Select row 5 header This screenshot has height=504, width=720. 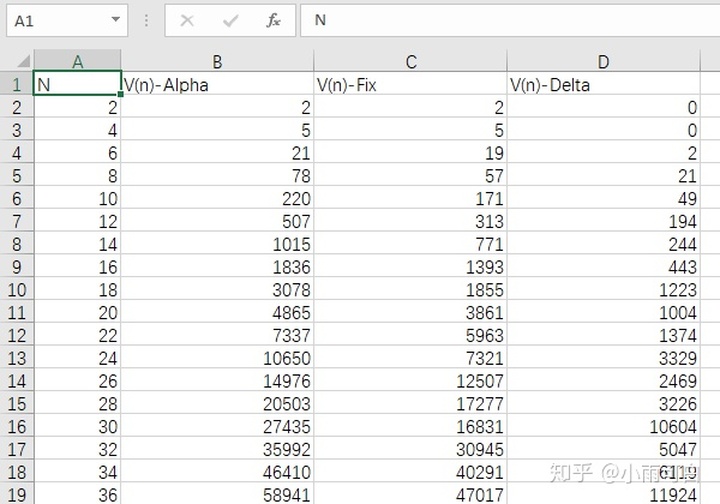tap(17, 175)
